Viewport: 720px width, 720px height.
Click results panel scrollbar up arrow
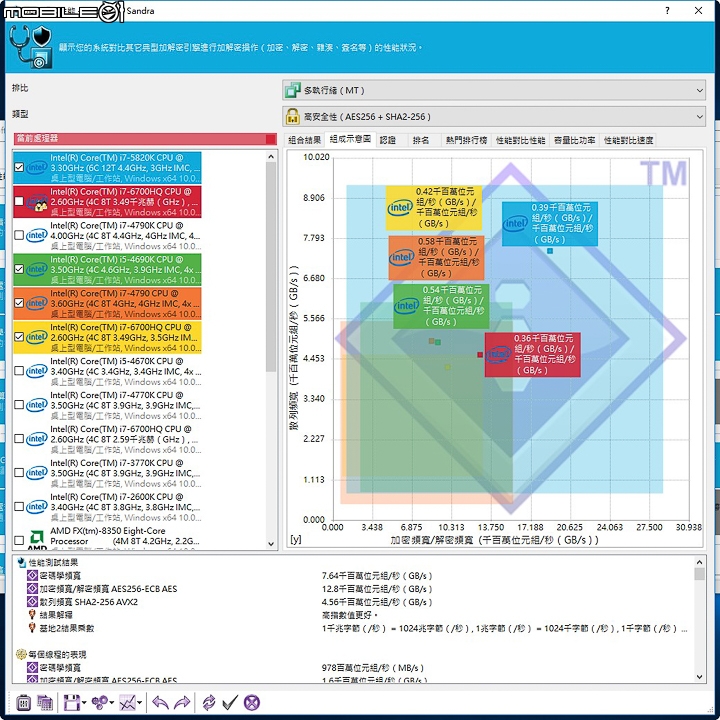click(699, 562)
